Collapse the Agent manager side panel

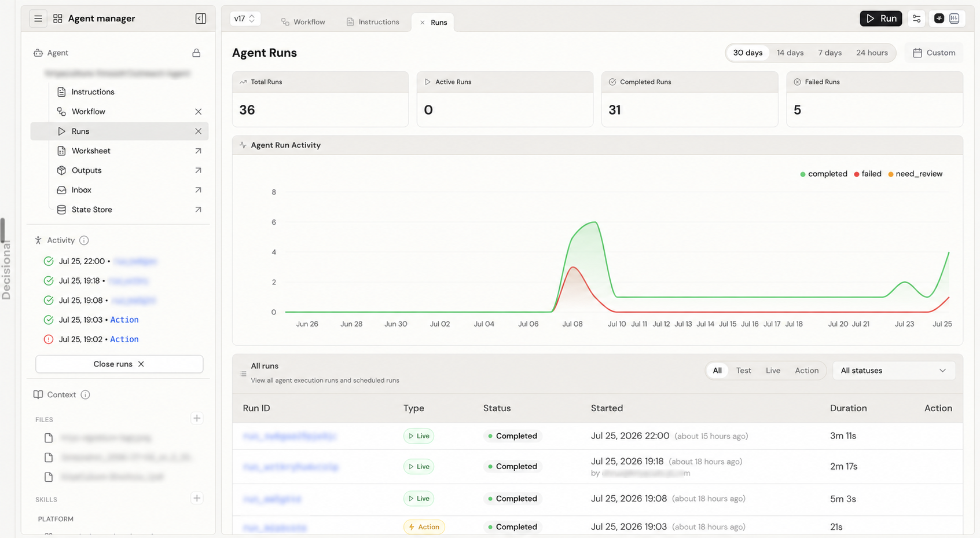201,19
